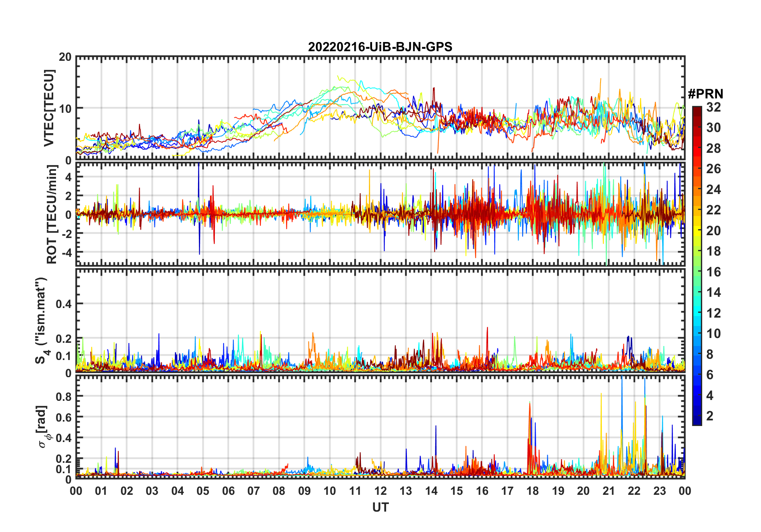Click the plot title 20220216-UiB-BJN-GPS
This screenshot has height=532, width=761.
tap(380, 47)
